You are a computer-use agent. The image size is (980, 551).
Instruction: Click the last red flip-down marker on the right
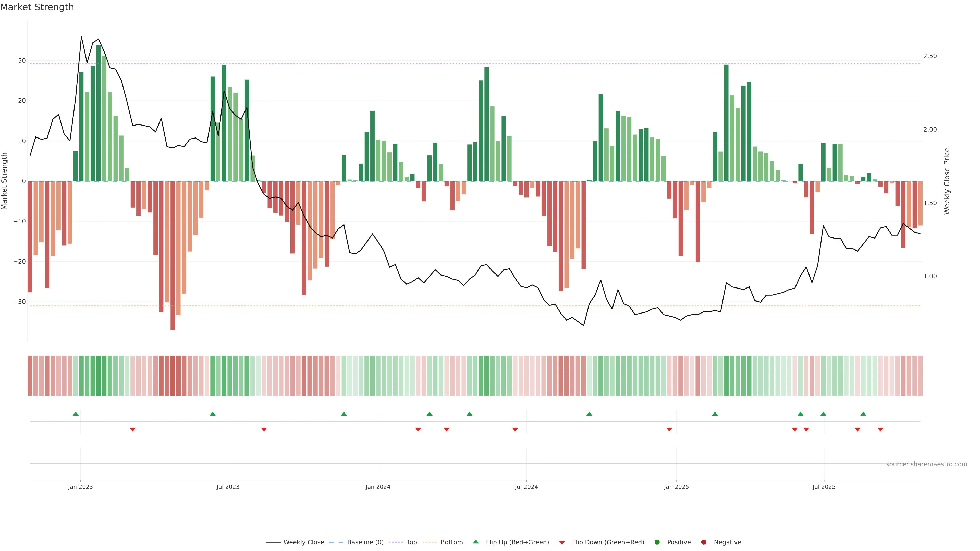click(x=880, y=429)
